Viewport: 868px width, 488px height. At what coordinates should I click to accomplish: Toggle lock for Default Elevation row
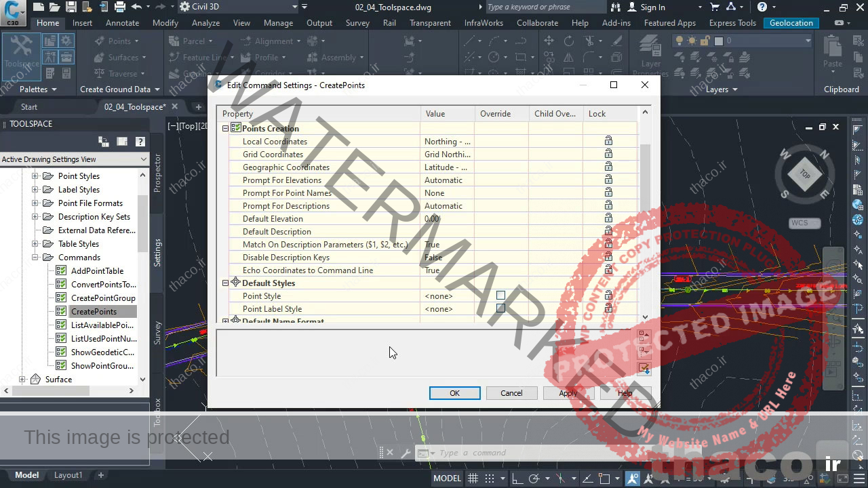pos(608,219)
